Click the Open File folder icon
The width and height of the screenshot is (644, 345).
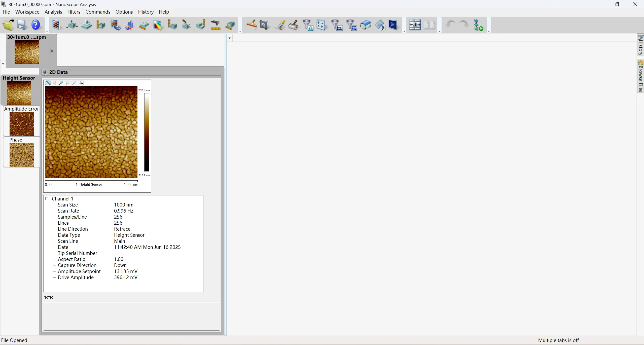coord(8,25)
